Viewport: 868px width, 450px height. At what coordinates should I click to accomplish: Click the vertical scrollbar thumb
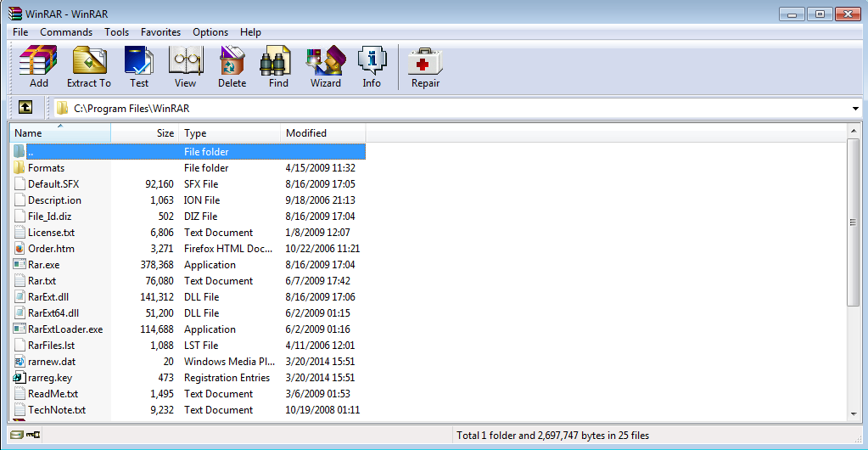click(853, 222)
